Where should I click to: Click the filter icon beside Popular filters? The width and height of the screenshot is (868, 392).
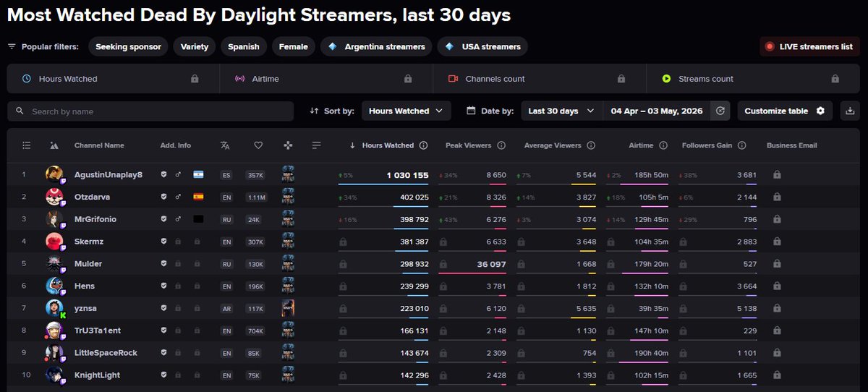pyautogui.click(x=12, y=46)
